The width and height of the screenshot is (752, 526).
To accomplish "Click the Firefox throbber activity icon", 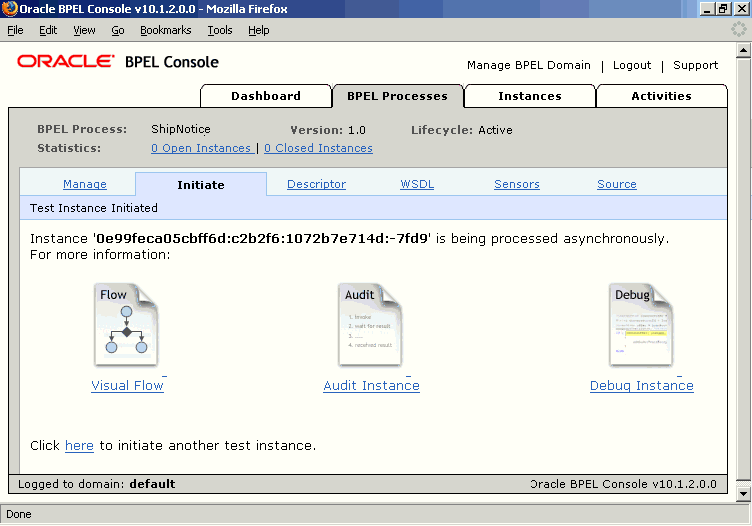I will (x=739, y=30).
